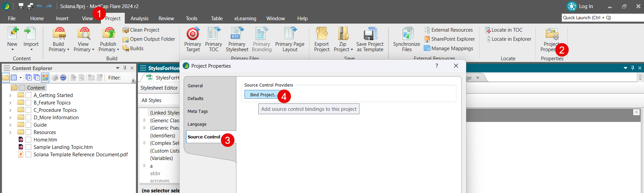Select the General tab in Project Properties
644x193 pixels.
point(195,86)
